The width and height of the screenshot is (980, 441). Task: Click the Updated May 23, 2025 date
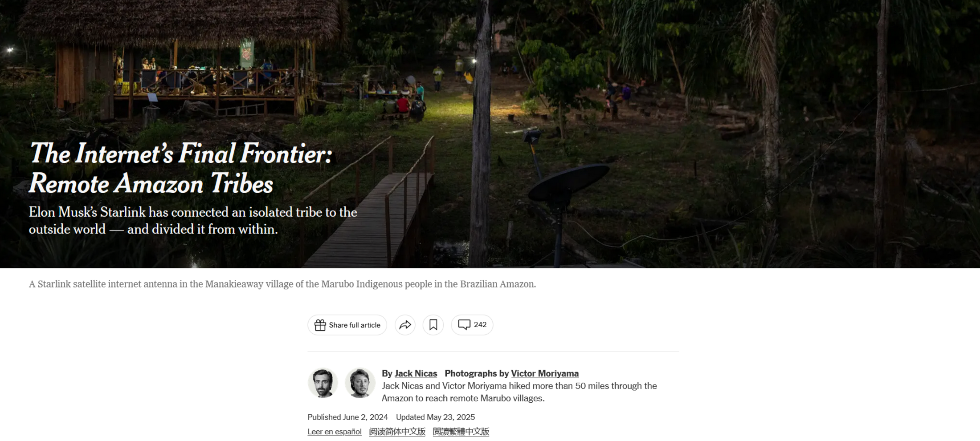435,417
